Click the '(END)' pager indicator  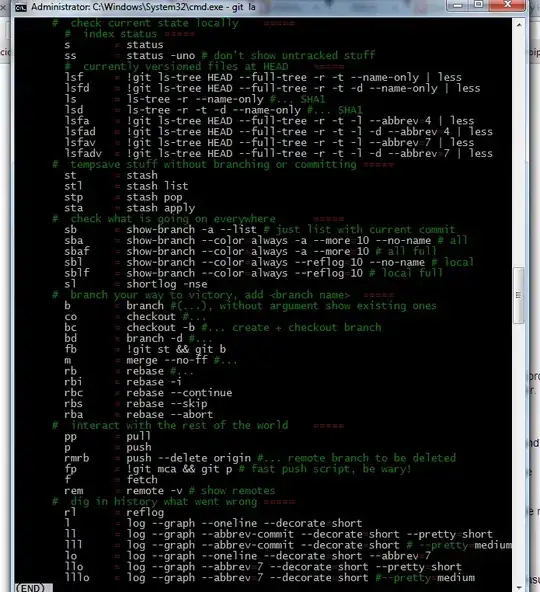(x=30, y=588)
